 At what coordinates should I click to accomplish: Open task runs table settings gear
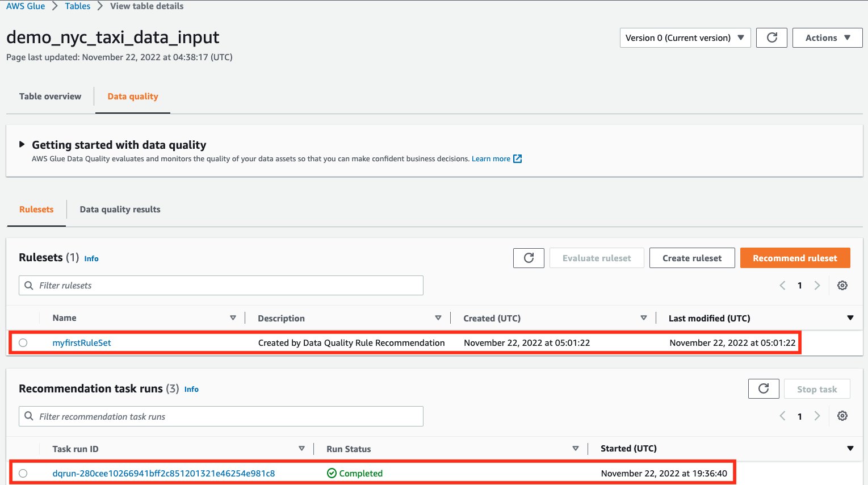coord(842,416)
